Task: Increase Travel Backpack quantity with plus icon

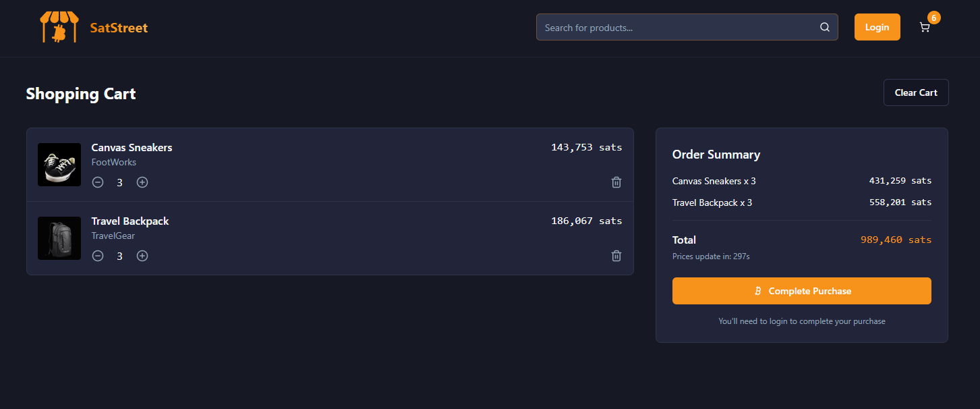Action: pyautogui.click(x=142, y=256)
